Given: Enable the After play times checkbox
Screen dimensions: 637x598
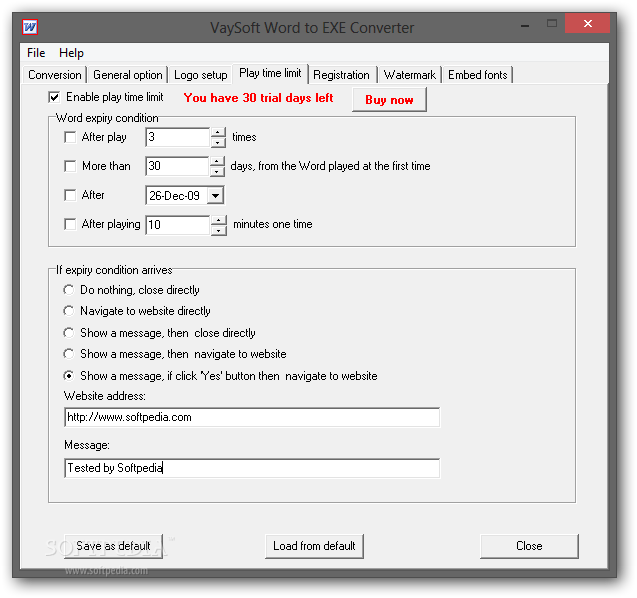Looking at the screenshot, I should 70,137.
